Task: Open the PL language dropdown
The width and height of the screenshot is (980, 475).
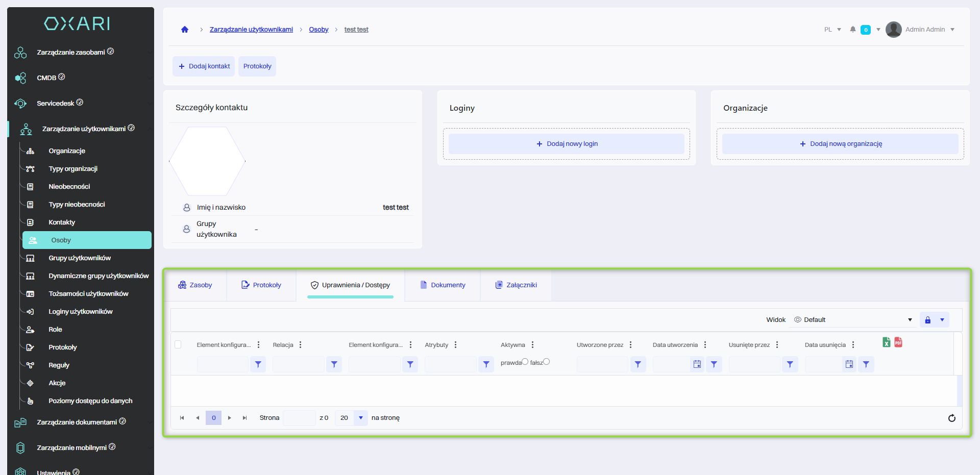Action: tap(832, 30)
